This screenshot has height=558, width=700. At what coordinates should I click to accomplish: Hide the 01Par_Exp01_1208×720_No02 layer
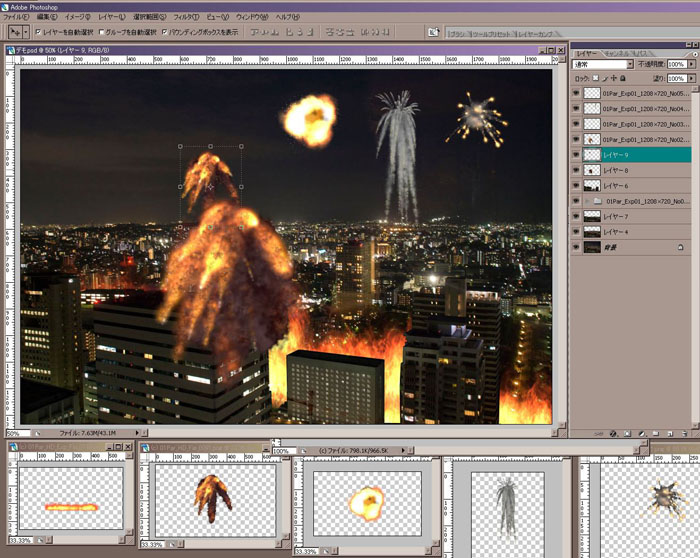pos(576,139)
